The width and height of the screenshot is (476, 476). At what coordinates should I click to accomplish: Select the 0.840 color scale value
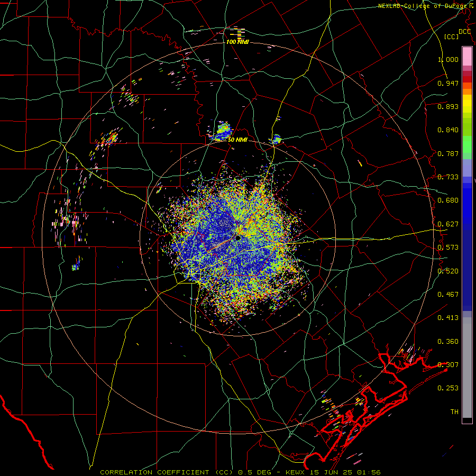pyautogui.click(x=448, y=130)
